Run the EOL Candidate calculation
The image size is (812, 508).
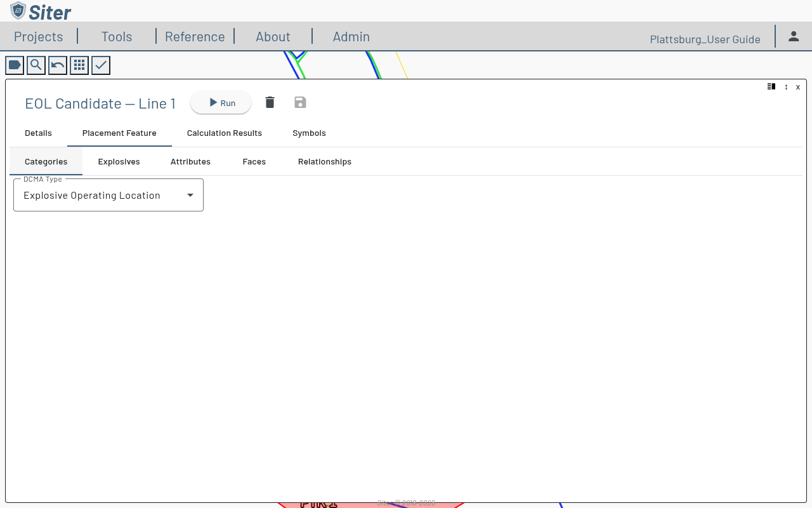[221, 103]
